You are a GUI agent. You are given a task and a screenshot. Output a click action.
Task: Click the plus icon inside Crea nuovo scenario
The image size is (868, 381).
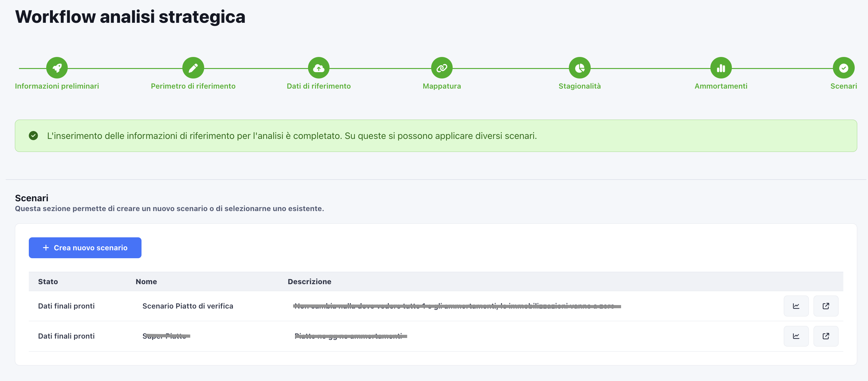tap(45, 247)
